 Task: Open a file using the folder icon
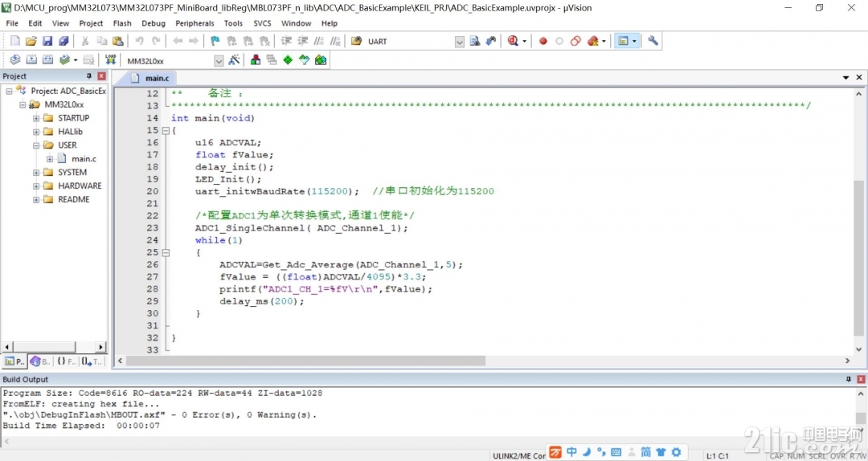pyautogui.click(x=31, y=41)
